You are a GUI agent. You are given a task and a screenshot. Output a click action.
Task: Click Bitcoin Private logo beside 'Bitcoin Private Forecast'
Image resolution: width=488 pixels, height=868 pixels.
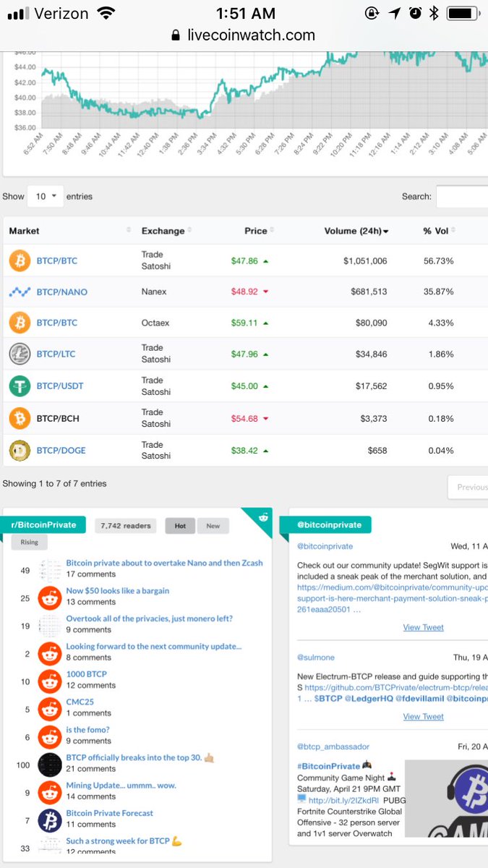point(50,820)
